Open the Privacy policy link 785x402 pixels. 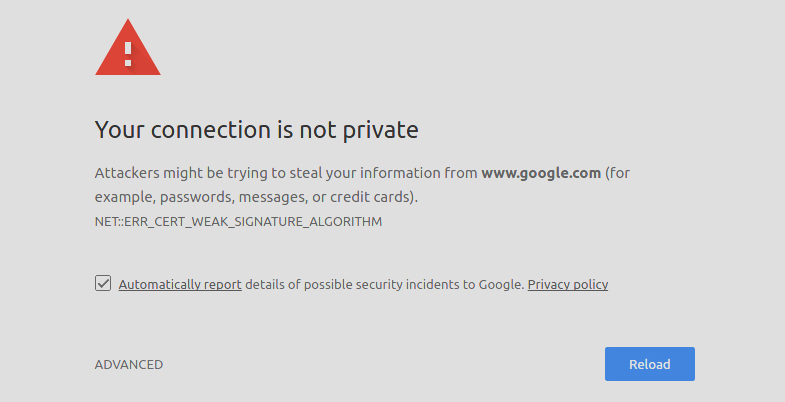[x=568, y=284]
